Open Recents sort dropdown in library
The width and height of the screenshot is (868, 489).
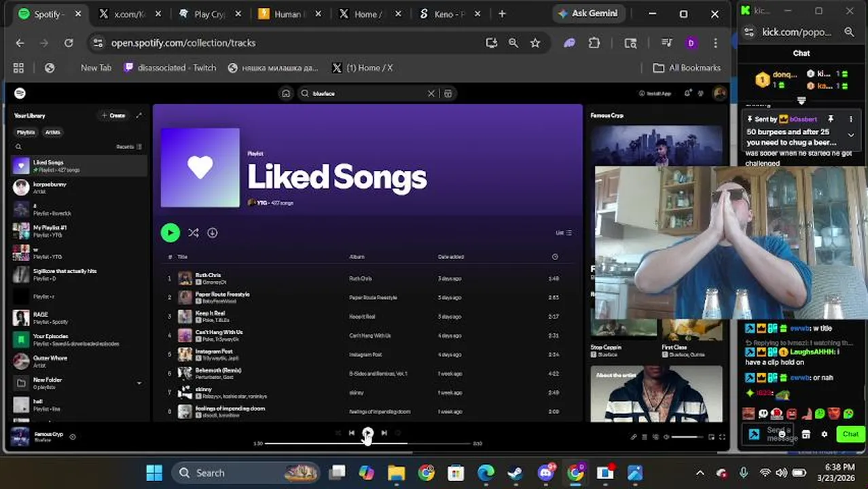(x=128, y=147)
